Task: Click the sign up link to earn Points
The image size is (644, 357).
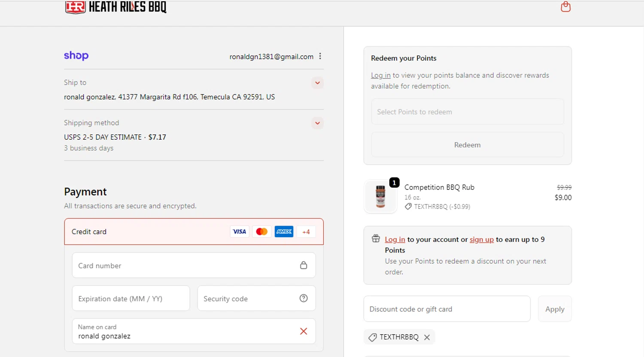Action: coord(482,239)
